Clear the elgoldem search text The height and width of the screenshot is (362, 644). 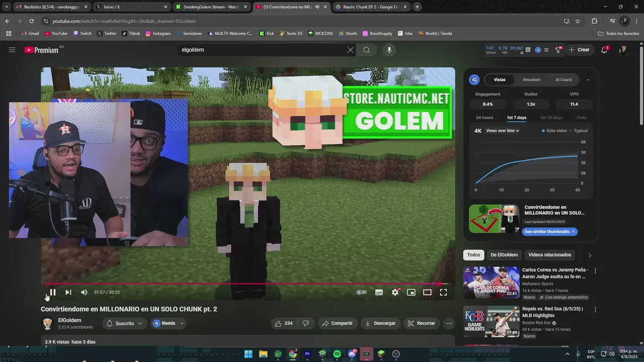351,50
